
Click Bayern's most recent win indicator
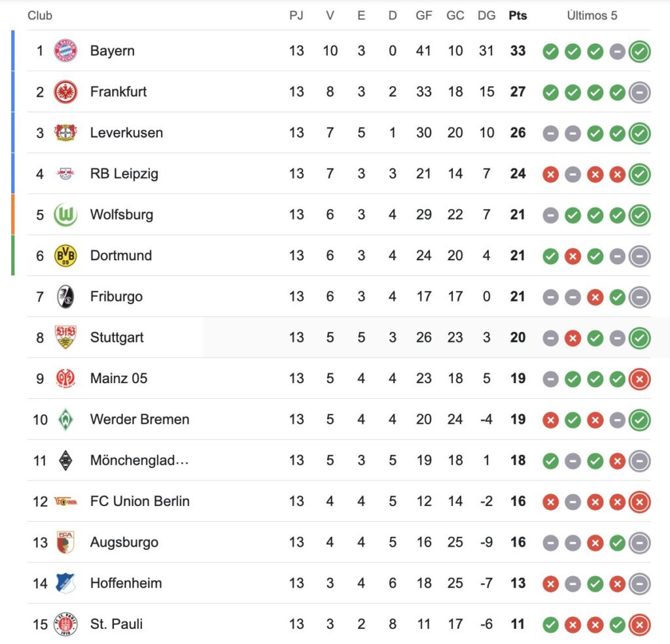[x=640, y=52]
